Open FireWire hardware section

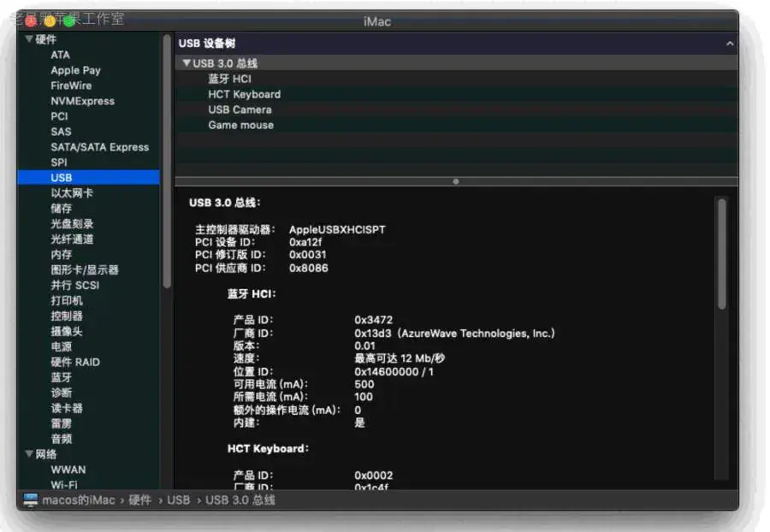71,86
